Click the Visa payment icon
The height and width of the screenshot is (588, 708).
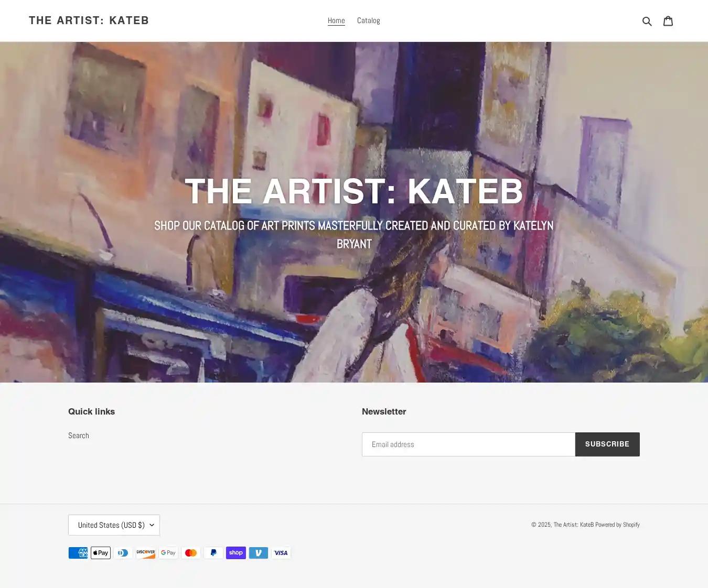click(x=281, y=553)
